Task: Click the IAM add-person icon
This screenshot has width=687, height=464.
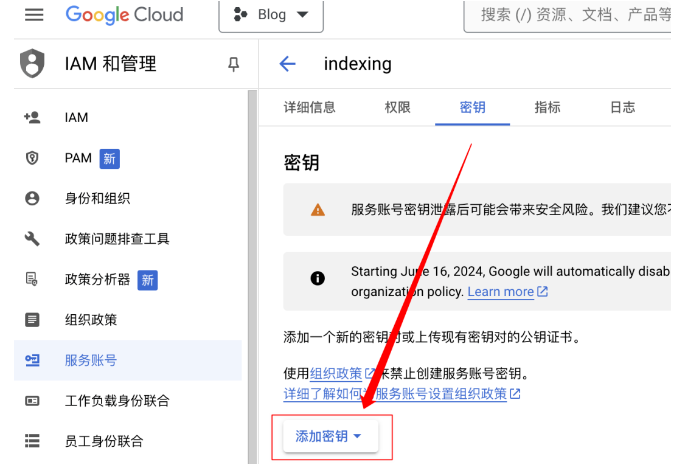Action: click(32, 117)
